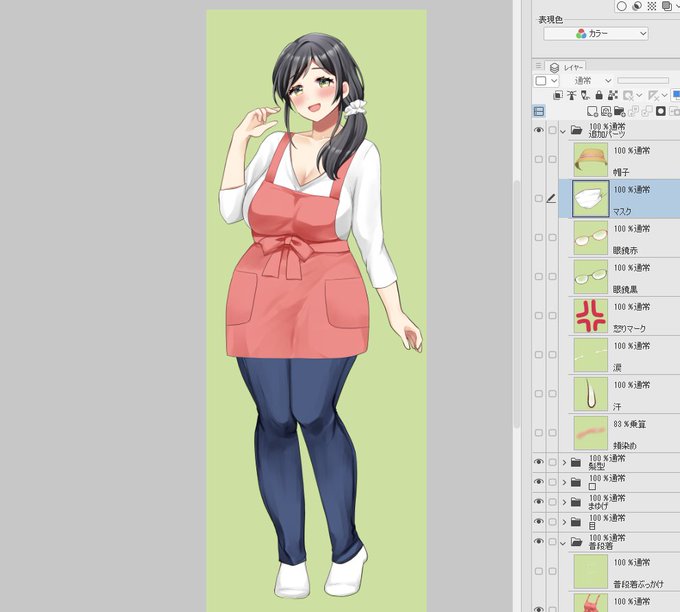Click the layer color effect icon
This screenshot has height=612, width=680.
tap(667, 6)
